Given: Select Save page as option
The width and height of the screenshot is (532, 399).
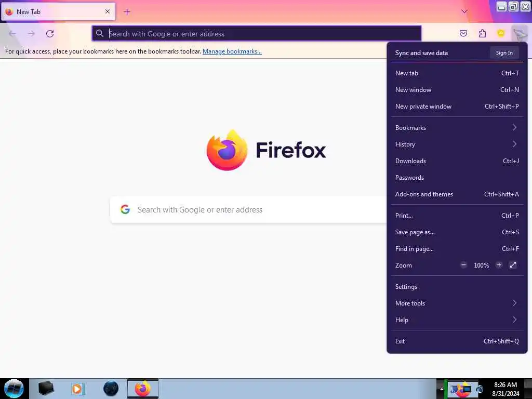Looking at the screenshot, I should coord(457,232).
